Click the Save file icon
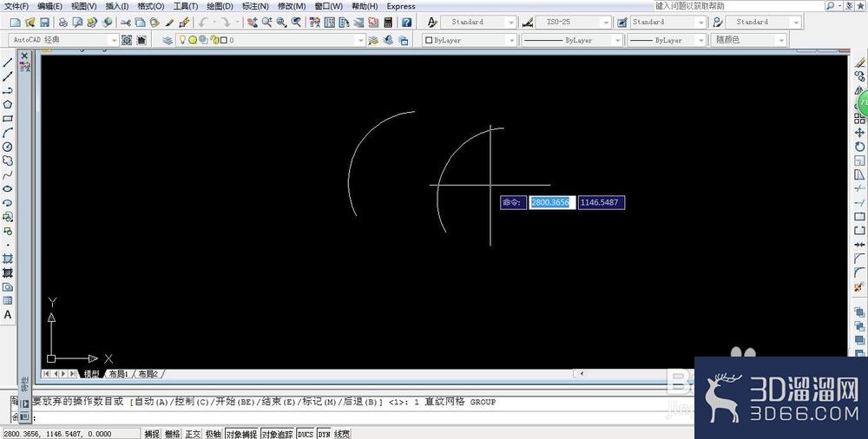The height and width of the screenshot is (439, 868). pyautogui.click(x=44, y=23)
